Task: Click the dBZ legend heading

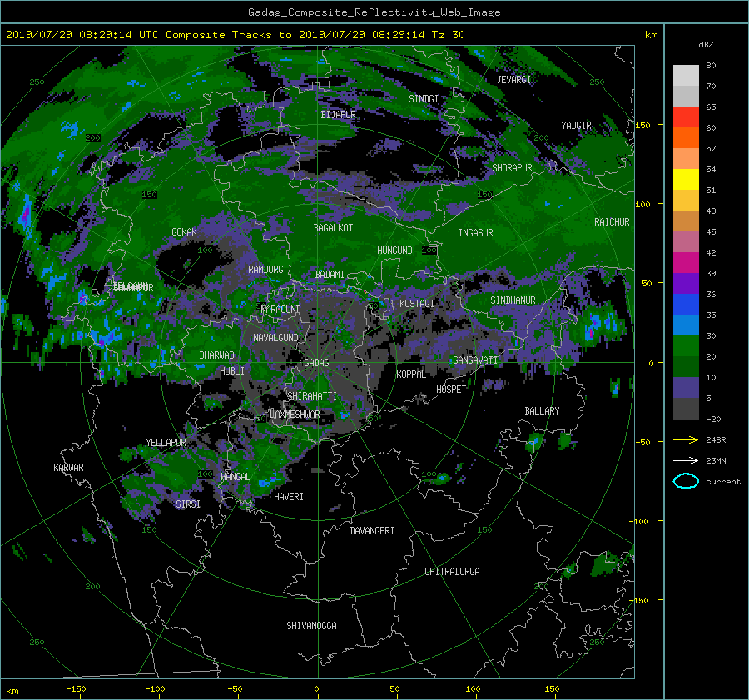Action: coord(706,45)
